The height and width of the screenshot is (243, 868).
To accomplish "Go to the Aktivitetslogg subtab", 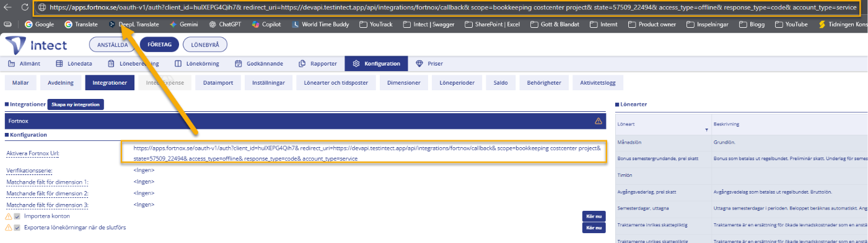I will [598, 82].
